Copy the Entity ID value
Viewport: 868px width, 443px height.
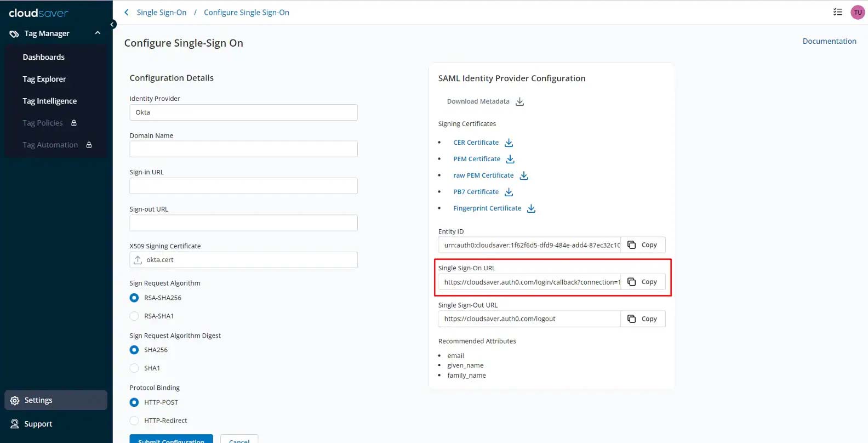pyautogui.click(x=643, y=245)
